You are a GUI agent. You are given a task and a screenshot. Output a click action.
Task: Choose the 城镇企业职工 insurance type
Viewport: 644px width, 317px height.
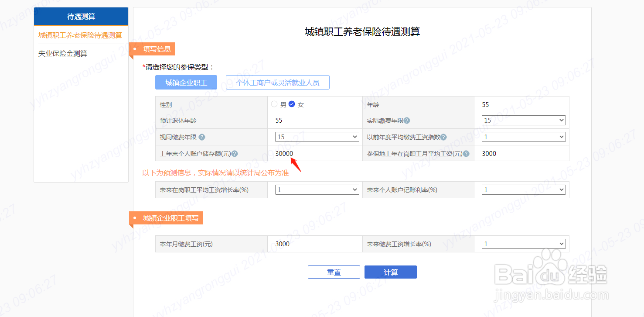[x=186, y=83]
